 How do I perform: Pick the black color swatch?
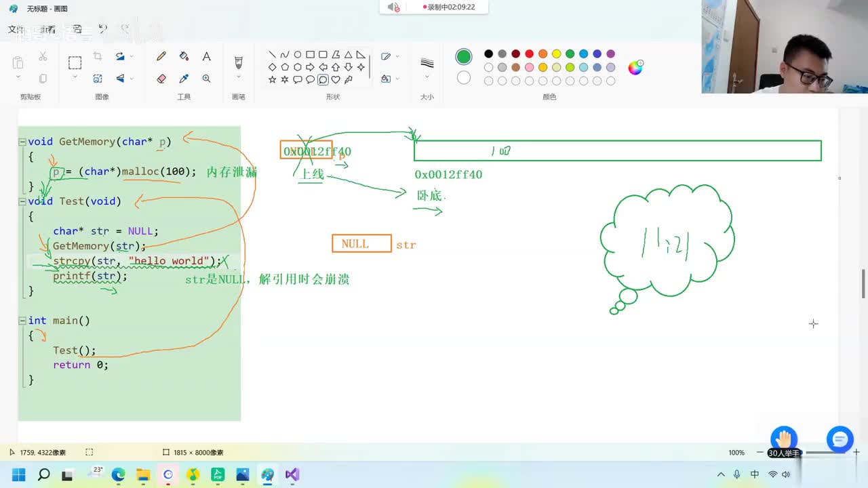pos(488,54)
